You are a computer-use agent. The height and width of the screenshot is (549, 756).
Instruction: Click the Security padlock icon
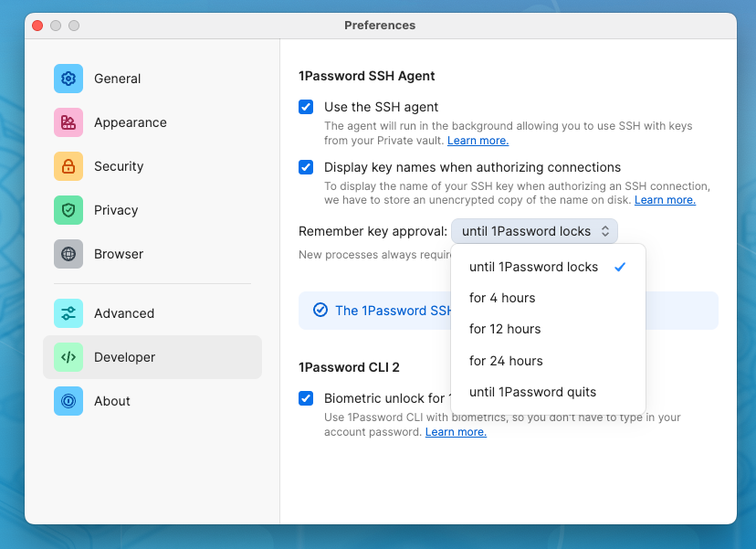pyautogui.click(x=68, y=166)
